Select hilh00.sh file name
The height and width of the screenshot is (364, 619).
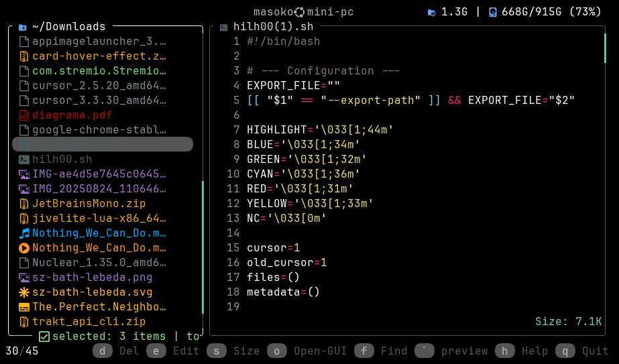point(62,160)
